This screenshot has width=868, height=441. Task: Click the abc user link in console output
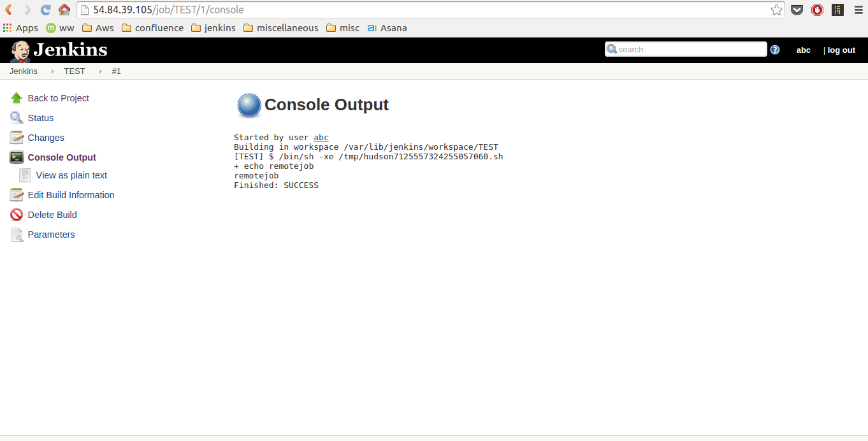[x=321, y=138]
